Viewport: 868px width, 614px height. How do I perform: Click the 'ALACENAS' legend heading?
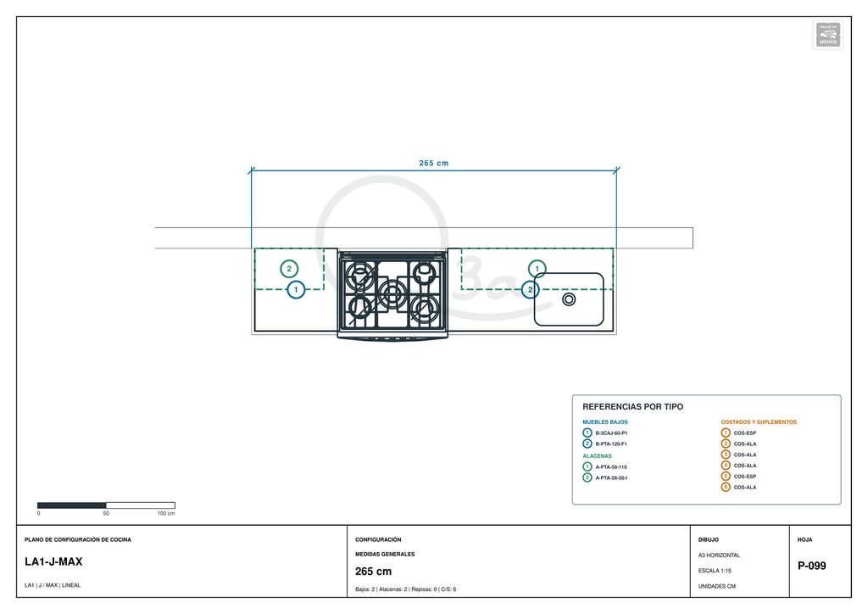[x=597, y=456]
